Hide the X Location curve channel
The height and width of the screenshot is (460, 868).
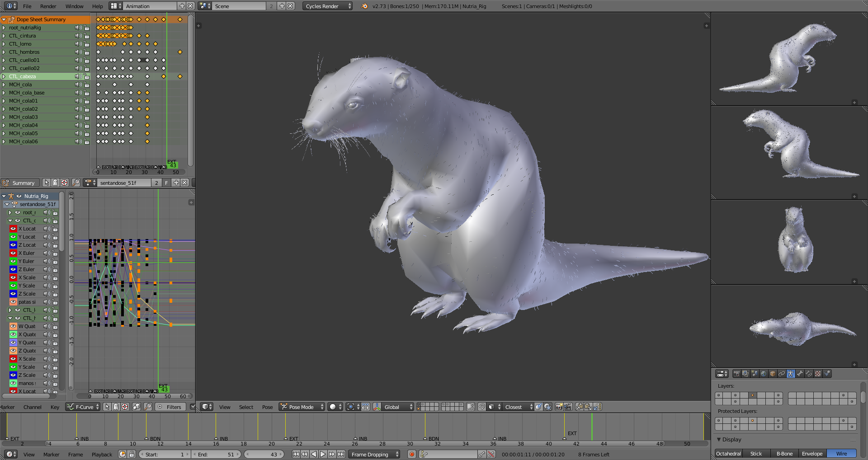click(13, 229)
